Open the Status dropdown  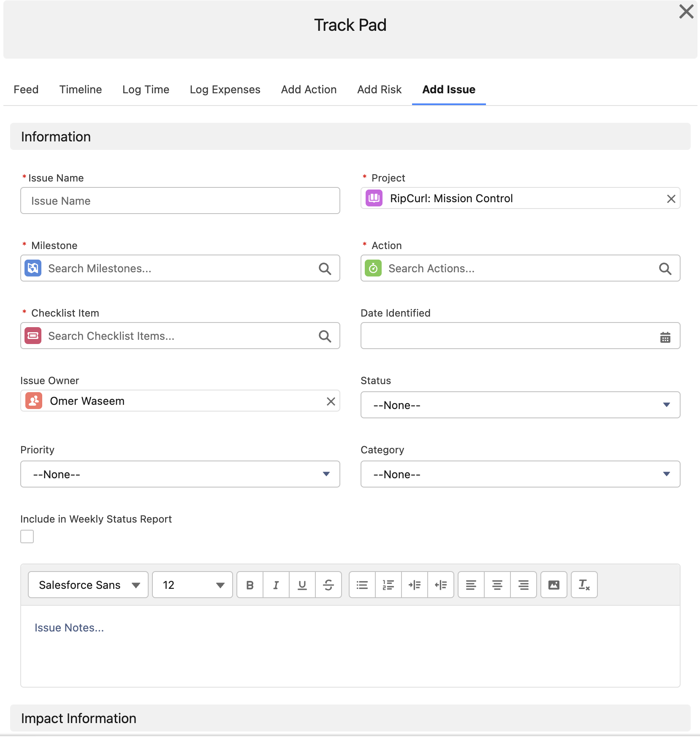point(520,405)
